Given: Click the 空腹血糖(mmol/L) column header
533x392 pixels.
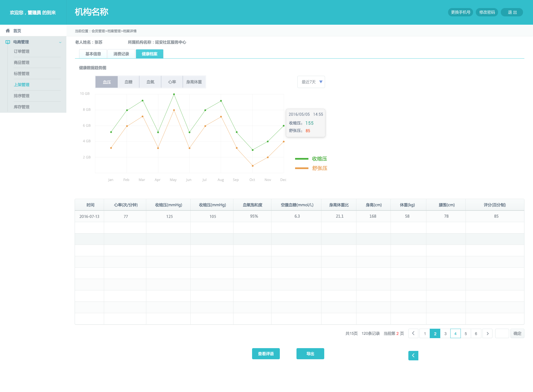Looking at the screenshot, I should tap(297, 205).
